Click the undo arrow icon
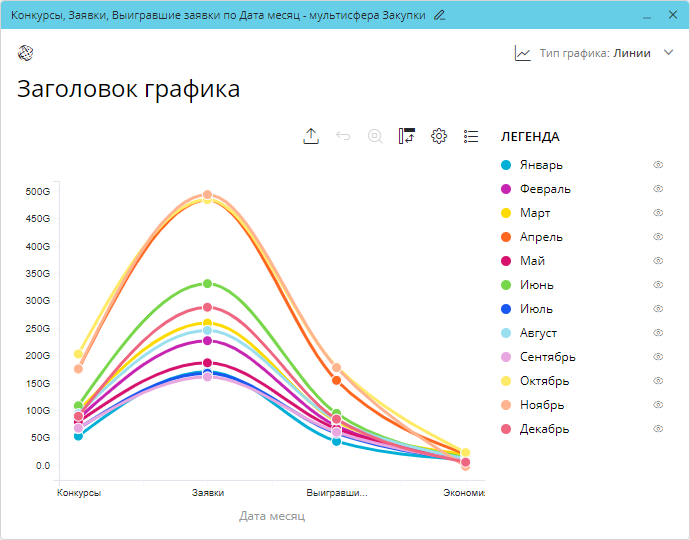 [x=343, y=136]
